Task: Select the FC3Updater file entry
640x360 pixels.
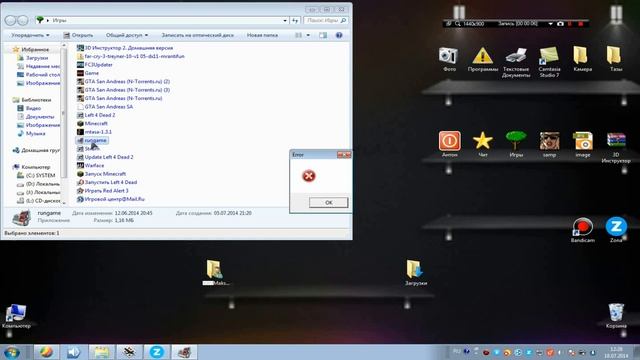Action: point(95,64)
